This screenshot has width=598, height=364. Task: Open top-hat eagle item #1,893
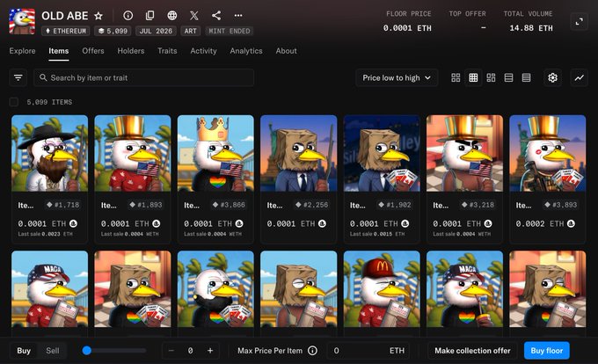point(133,153)
